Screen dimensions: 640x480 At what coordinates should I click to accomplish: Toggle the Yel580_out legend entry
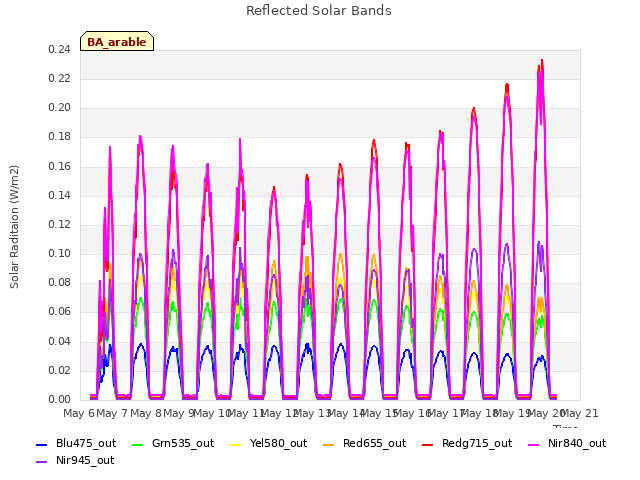[269, 443]
